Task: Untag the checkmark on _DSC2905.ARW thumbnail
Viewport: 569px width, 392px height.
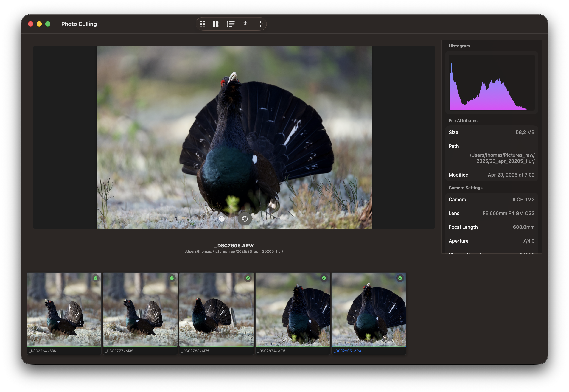Action: [400, 278]
